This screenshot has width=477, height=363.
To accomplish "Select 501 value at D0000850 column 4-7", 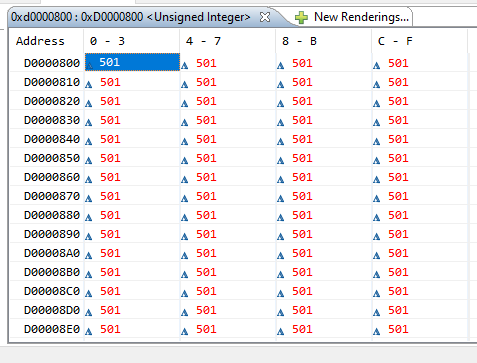I will coord(206,158).
